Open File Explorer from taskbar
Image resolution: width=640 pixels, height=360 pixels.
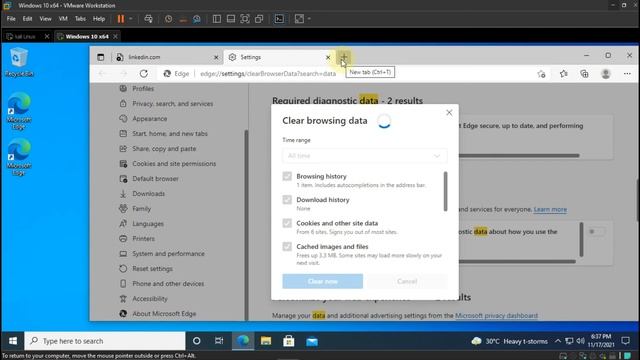click(266, 341)
